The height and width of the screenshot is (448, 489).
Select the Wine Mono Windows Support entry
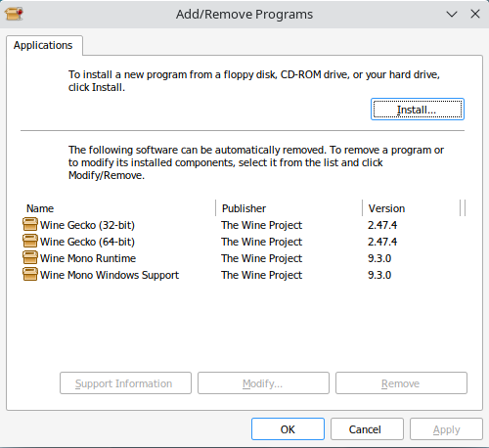[110, 275]
